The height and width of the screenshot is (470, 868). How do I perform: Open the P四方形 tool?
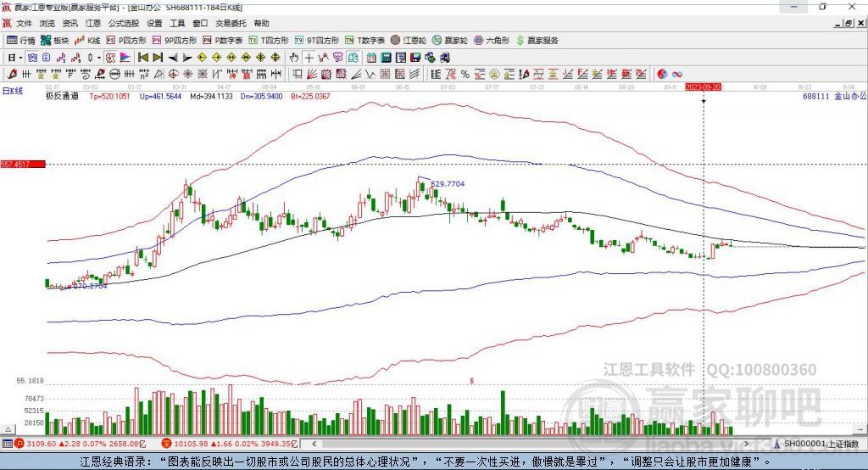point(126,41)
